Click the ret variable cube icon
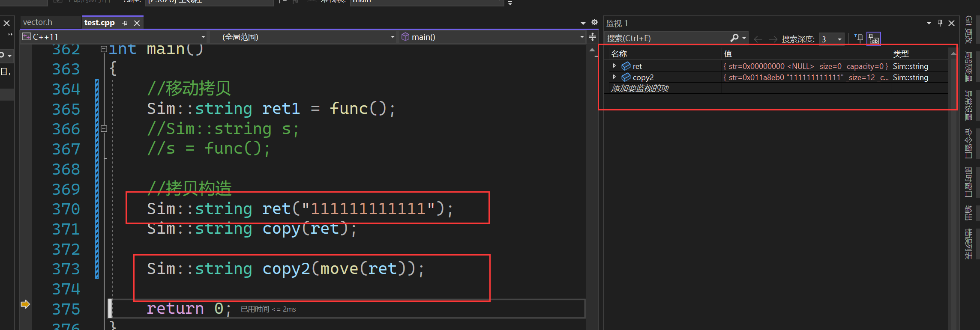 626,66
